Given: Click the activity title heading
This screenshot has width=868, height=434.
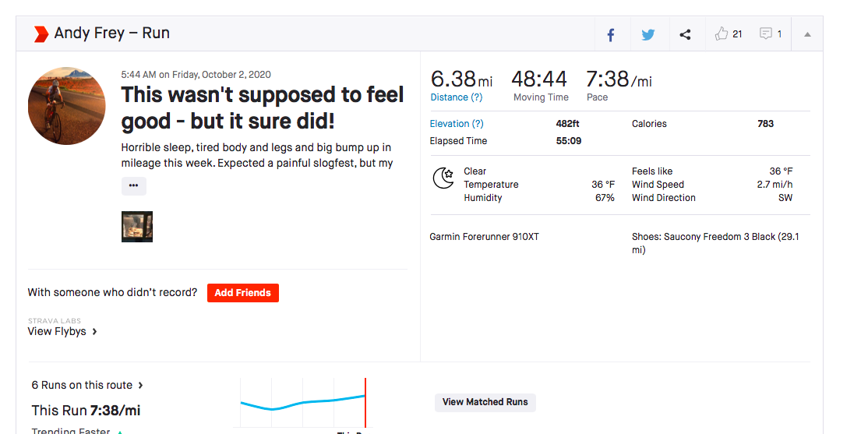Looking at the screenshot, I should pos(263,108).
